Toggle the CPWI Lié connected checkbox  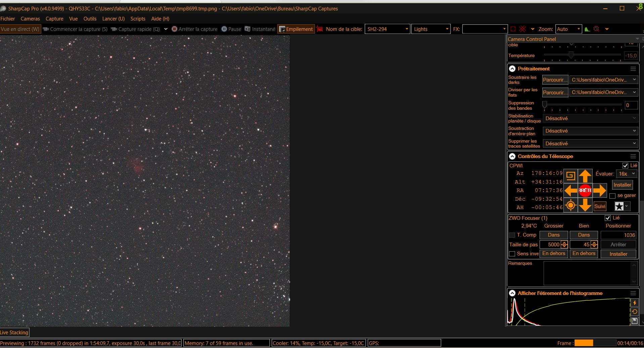[625, 165]
